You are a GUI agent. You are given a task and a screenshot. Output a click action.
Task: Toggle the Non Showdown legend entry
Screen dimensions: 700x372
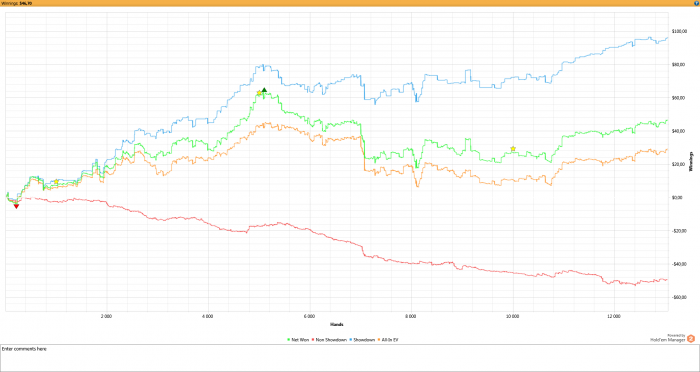(x=330, y=340)
